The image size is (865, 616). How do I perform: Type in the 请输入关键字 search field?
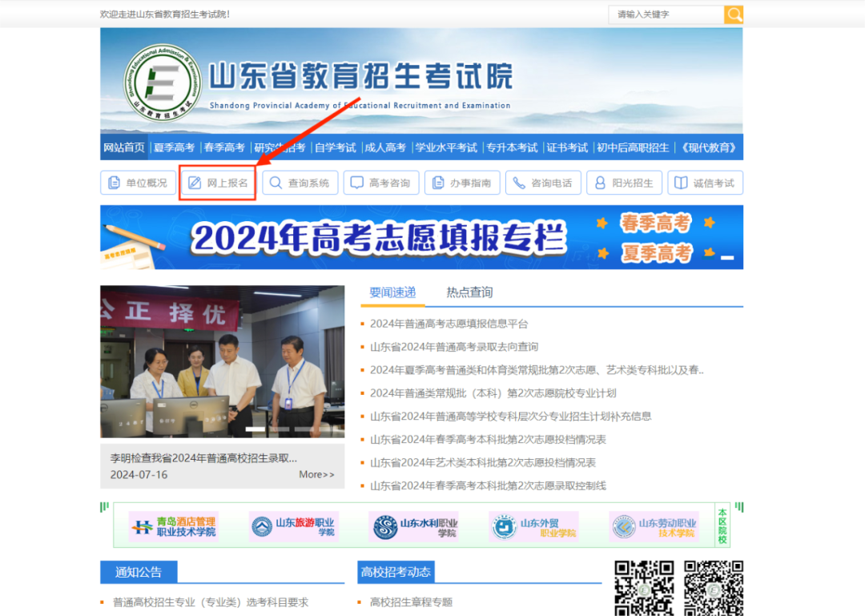point(665,14)
